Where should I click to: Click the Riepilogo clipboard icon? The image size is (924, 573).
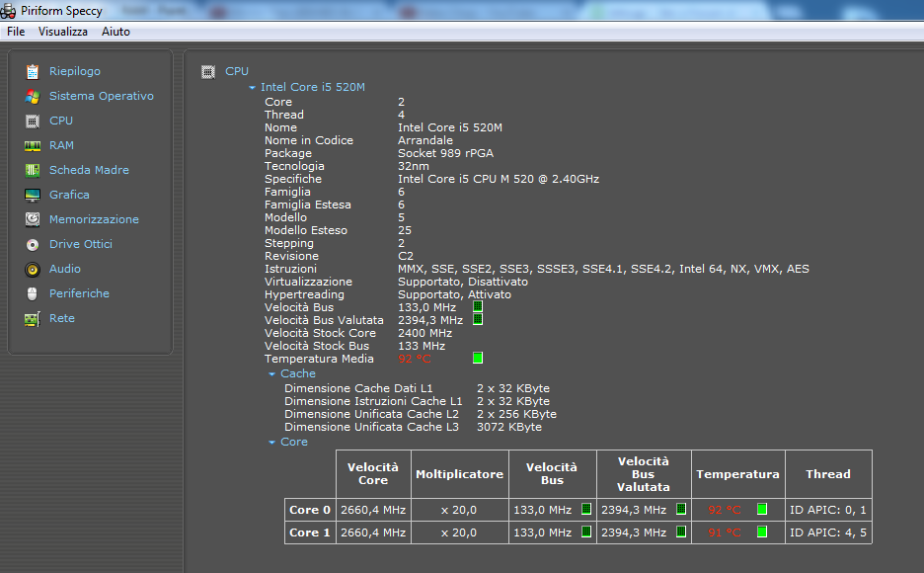click(33, 71)
